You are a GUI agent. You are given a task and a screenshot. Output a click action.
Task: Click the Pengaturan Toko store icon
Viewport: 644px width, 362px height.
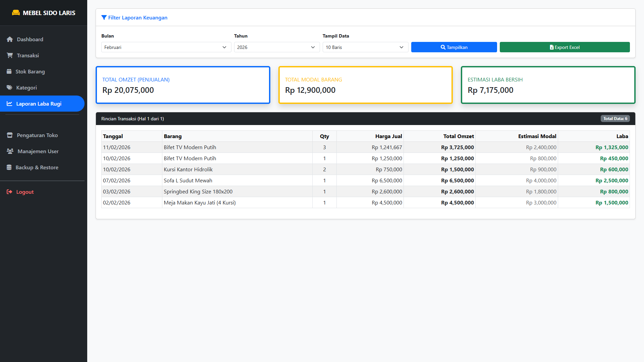click(x=10, y=135)
